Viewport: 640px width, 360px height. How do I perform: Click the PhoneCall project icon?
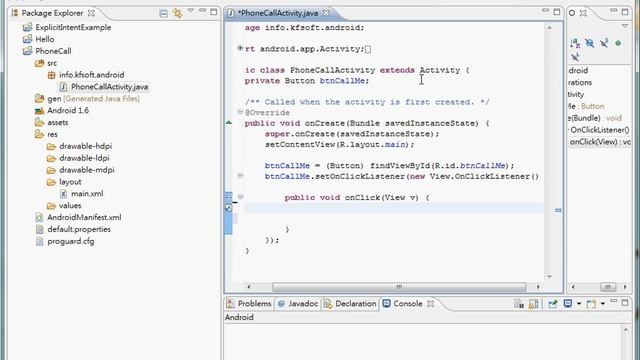27,51
